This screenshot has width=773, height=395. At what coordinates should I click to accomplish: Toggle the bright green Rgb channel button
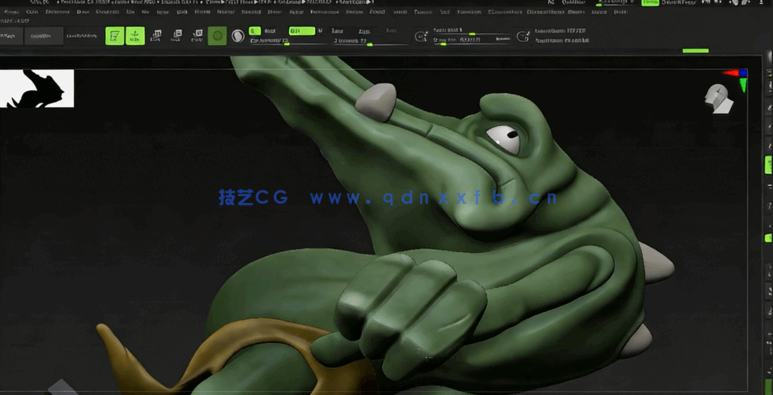pyautogui.click(x=302, y=31)
